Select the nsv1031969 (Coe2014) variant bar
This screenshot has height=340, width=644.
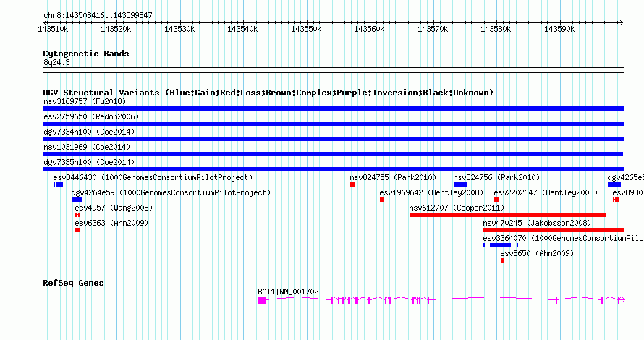pos(333,154)
